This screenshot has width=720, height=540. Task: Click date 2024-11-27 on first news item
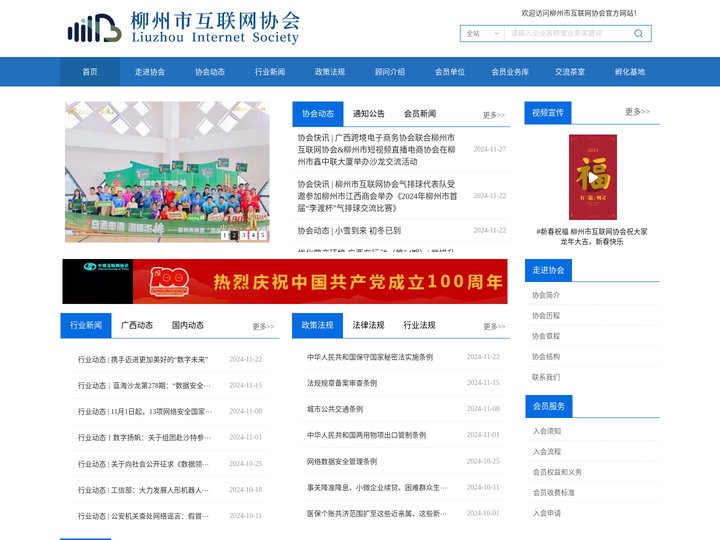(x=489, y=149)
